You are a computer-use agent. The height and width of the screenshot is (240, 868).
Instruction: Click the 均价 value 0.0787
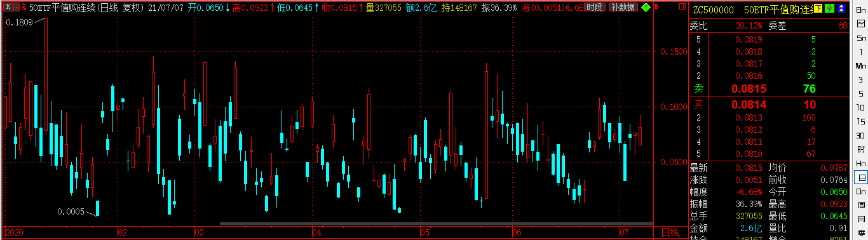click(834, 168)
